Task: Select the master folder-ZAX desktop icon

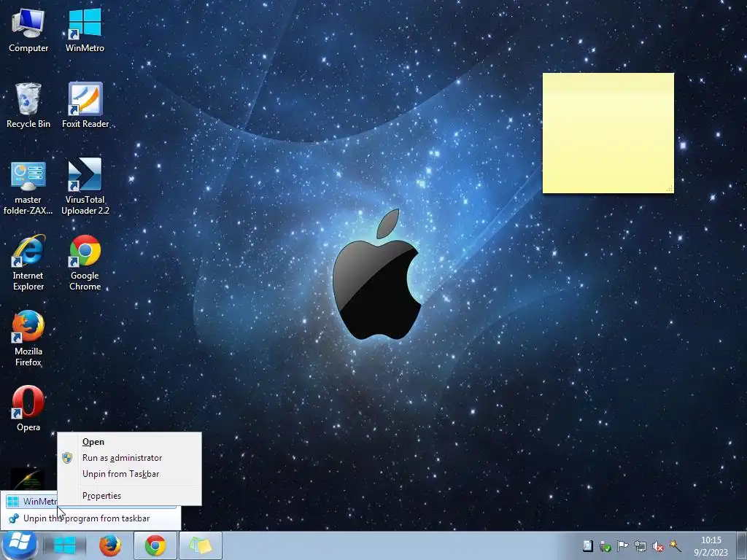Action: [x=28, y=189]
